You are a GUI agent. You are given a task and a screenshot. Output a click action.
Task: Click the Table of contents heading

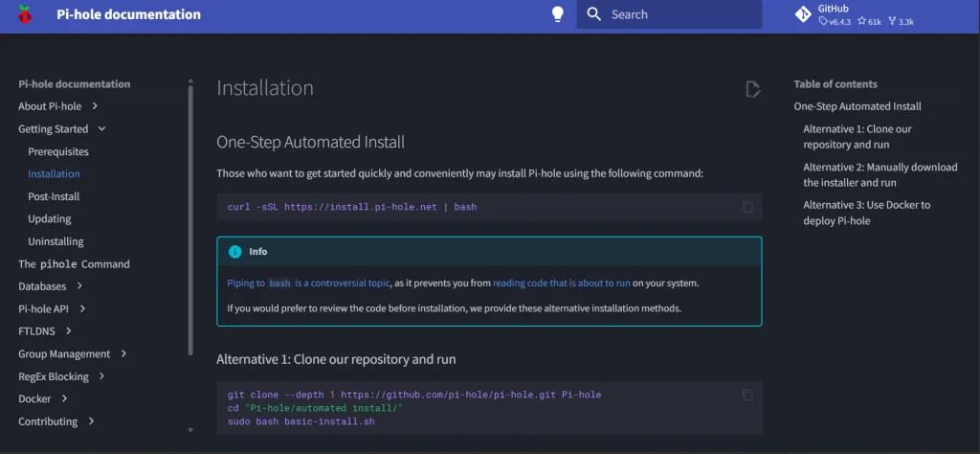[835, 83]
